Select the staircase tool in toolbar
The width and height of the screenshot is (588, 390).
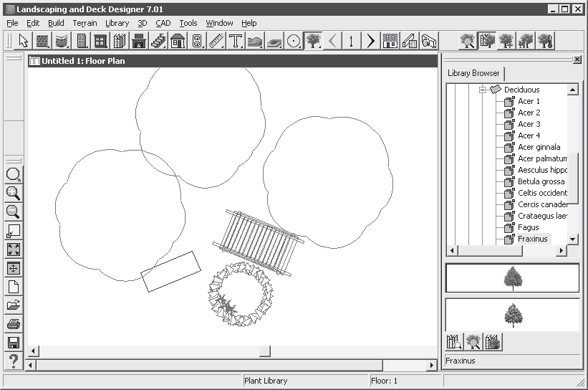point(159,41)
